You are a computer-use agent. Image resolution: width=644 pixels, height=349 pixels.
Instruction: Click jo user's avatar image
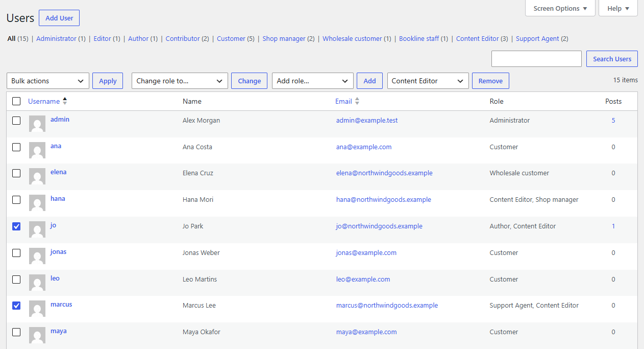point(37,229)
